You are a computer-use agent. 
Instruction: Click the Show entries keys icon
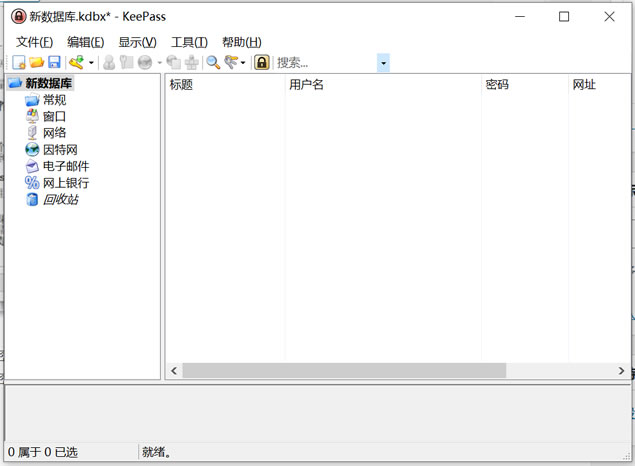231,62
